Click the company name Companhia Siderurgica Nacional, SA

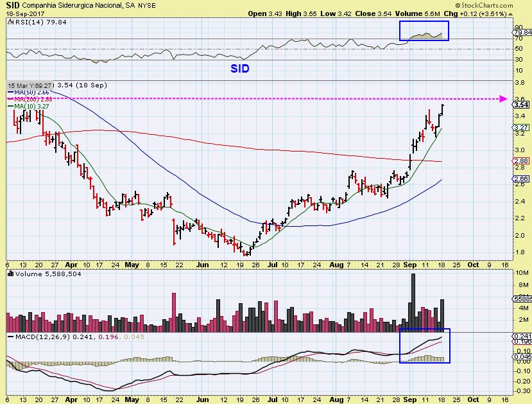pyautogui.click(x=79, y=5)
